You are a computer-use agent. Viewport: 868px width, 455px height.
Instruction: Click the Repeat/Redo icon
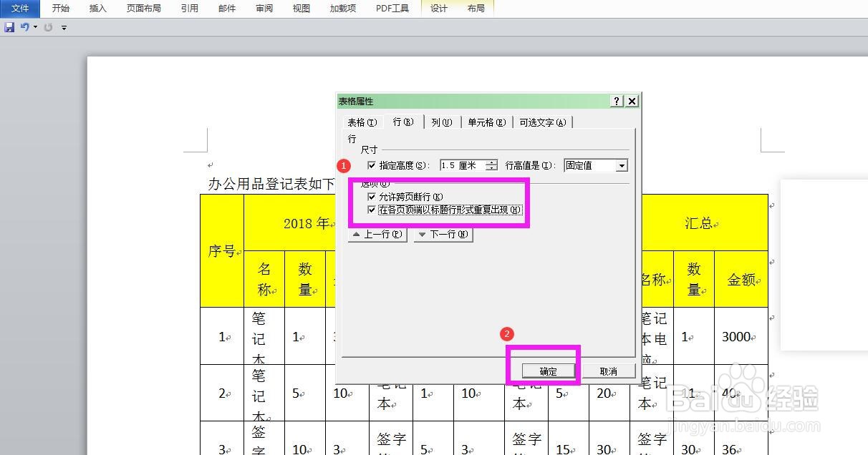(x=47, y=27)
